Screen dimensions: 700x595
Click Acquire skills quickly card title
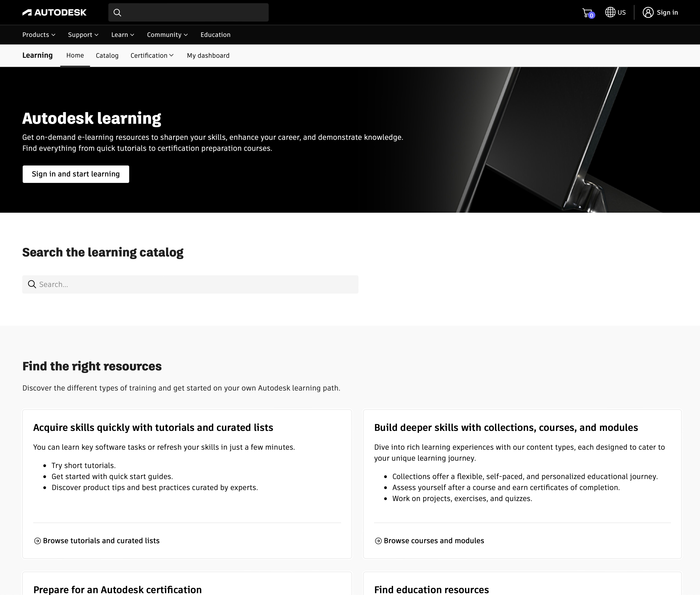click(153, 428)
